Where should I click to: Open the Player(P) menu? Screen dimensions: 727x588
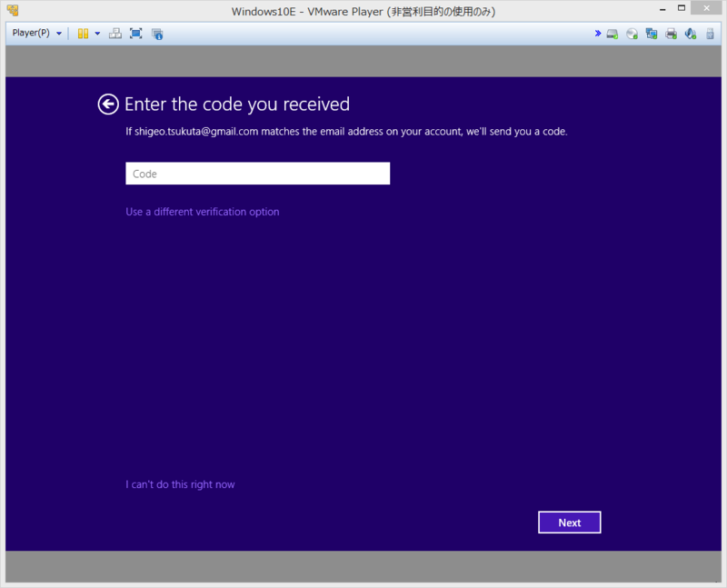(x=36, y=33)
